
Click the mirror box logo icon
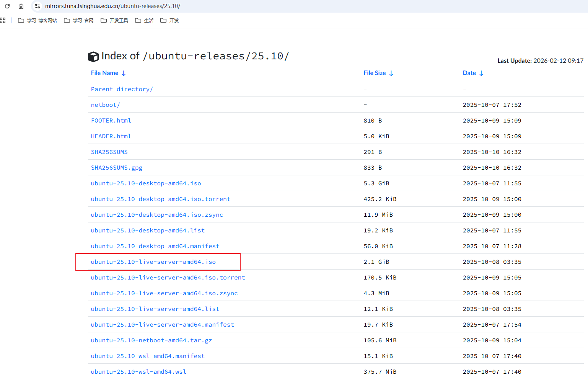93,57
